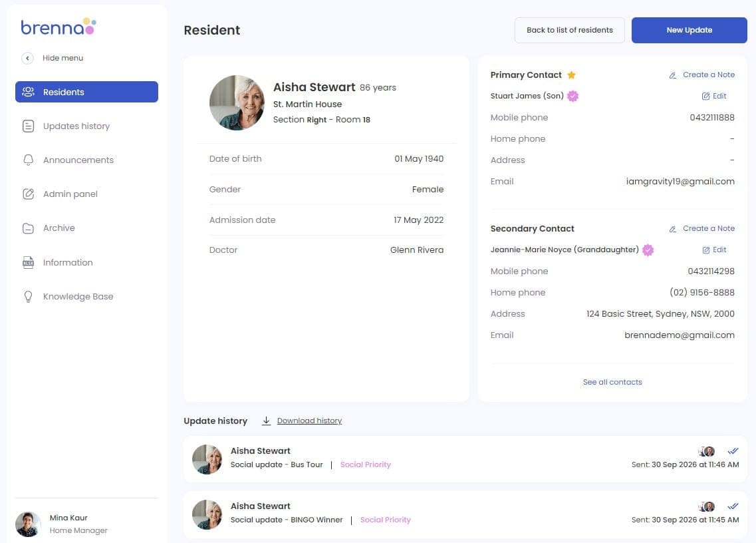
Task: Click the Knowledge Base lightbulb icon
Action: (x=29, y=296)
